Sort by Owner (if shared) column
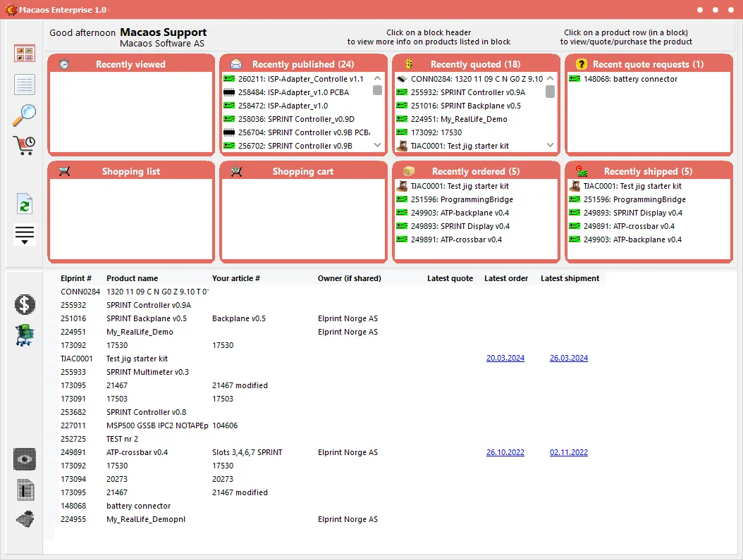Screen dimensions: 743x560 pos(349,278)
